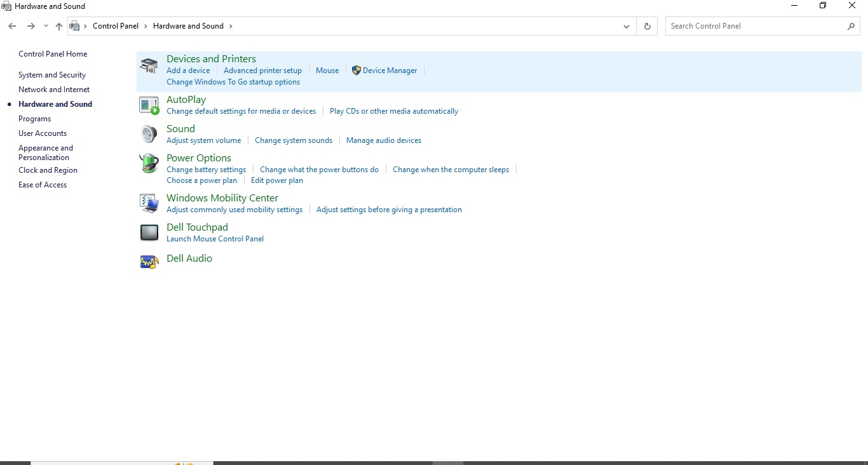
Task: Click Adjust system volume link
Action: pyautogui.click(x=203, y=140)
